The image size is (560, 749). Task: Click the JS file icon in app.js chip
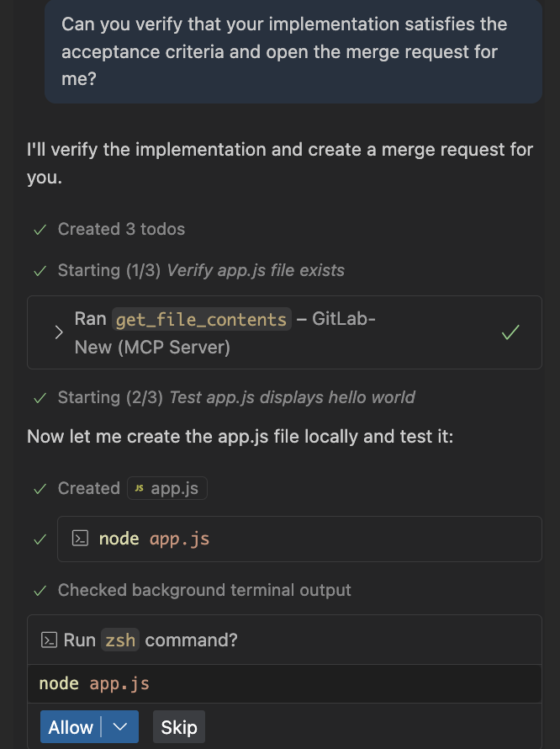(x=139, y=489)
